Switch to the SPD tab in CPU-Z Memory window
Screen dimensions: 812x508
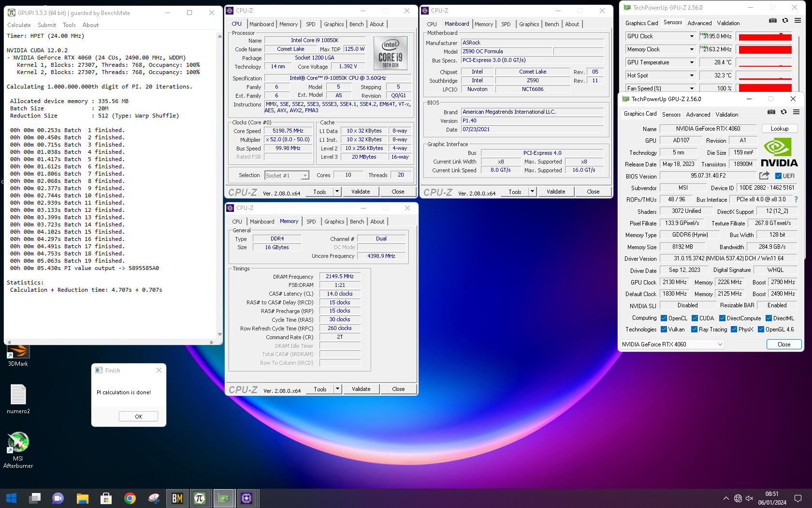click(x=311, y=222)
